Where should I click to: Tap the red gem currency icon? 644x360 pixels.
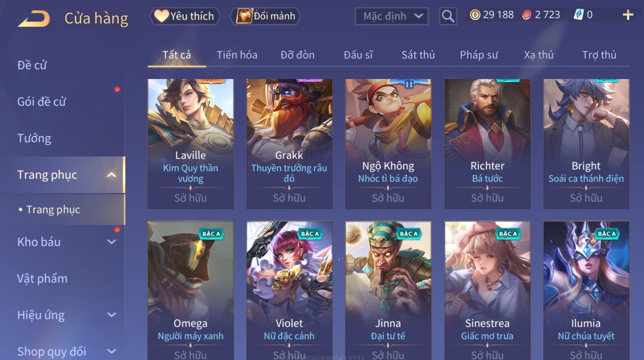526,15
